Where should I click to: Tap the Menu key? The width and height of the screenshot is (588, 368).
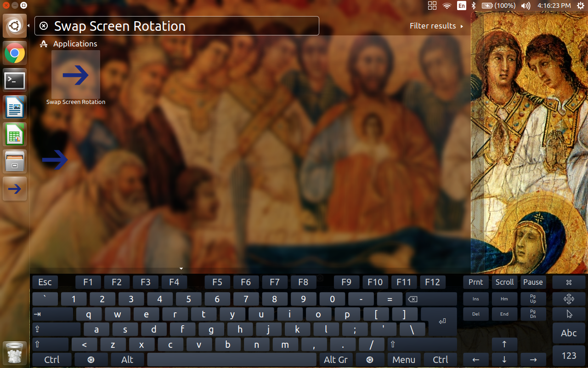404,360
